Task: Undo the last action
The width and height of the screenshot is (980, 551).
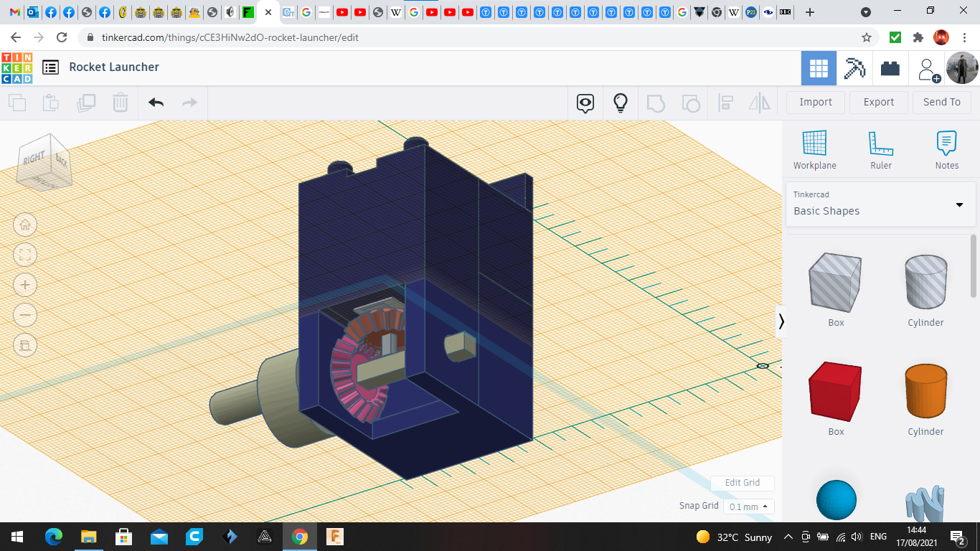Action: 156,103
